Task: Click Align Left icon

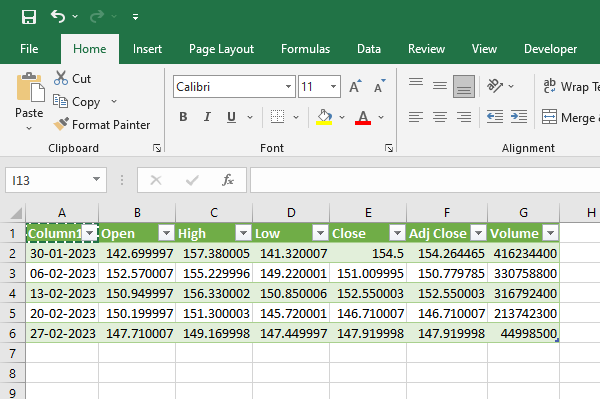Action: click(416, 117)
